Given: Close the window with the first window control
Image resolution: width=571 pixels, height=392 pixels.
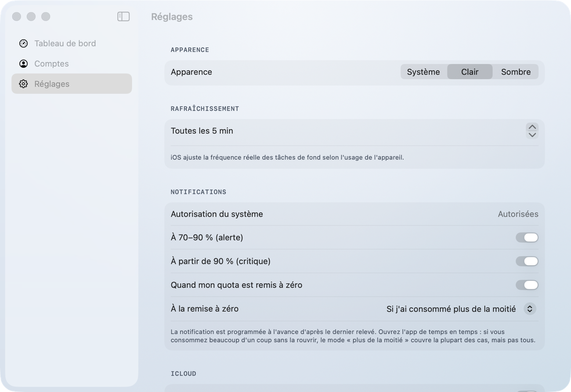Looking at the screenshot, I should click(17, 17).
